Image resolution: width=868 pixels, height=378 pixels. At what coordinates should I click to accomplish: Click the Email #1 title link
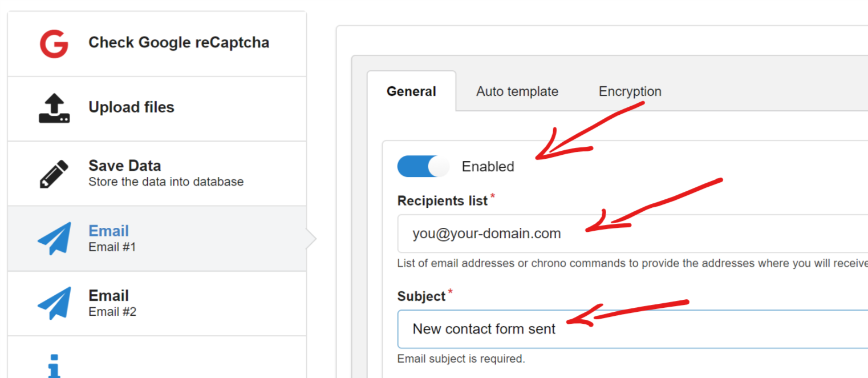tap(108, 231)
